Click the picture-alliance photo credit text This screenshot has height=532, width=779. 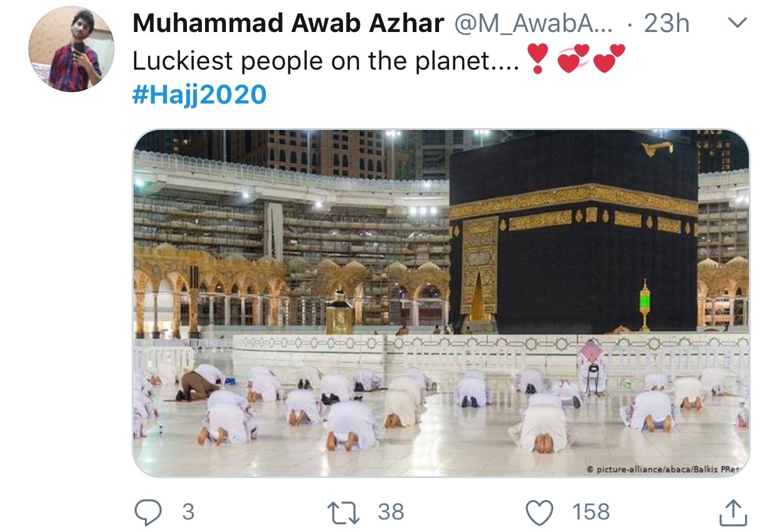666,469
